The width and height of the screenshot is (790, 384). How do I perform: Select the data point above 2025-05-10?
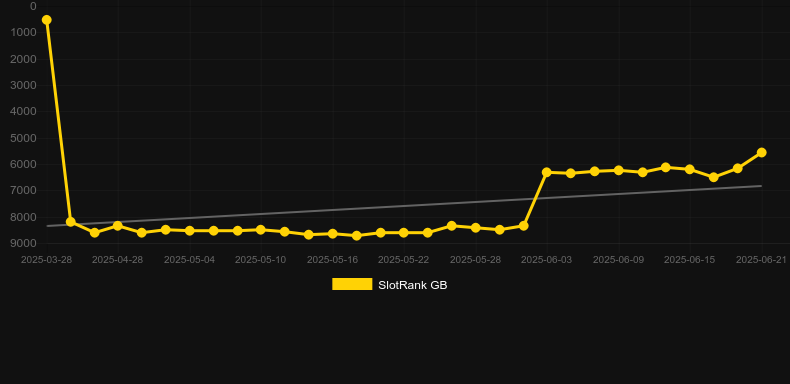coord(260,230)
